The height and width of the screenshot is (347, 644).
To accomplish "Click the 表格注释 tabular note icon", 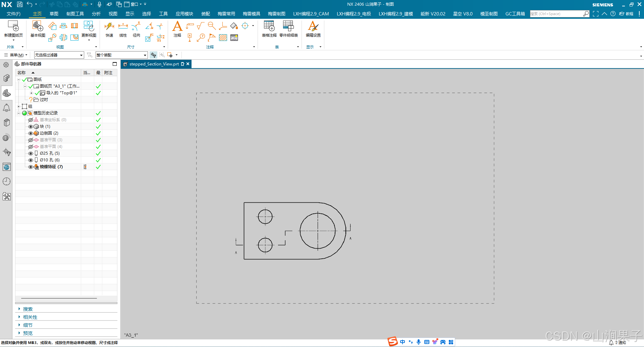I will tap(269, 26).
